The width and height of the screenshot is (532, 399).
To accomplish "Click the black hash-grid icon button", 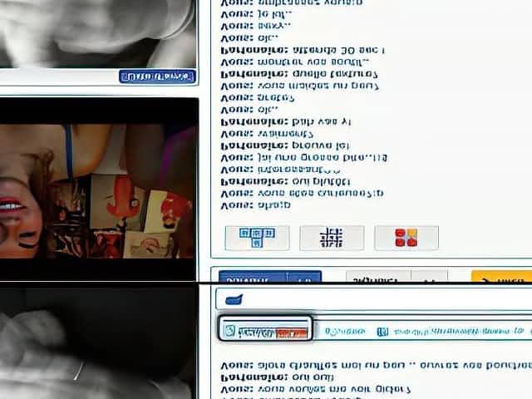I will (331, 238).
